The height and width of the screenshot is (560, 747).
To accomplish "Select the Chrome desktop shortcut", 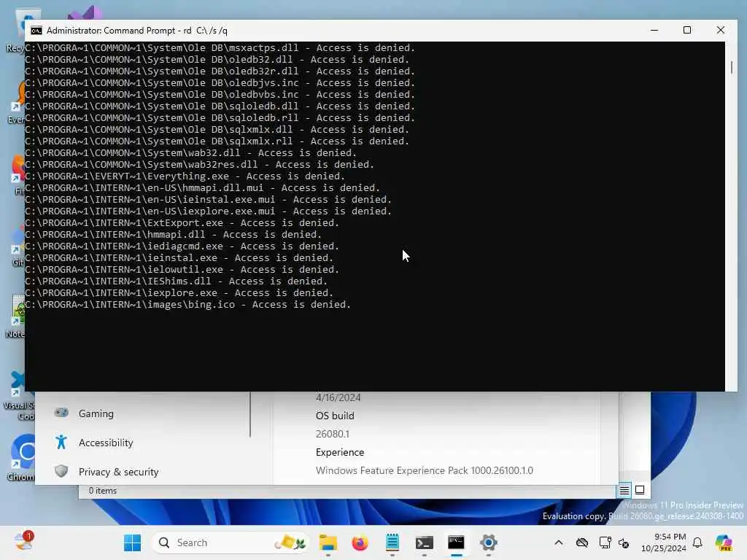I will click(21, 458).
